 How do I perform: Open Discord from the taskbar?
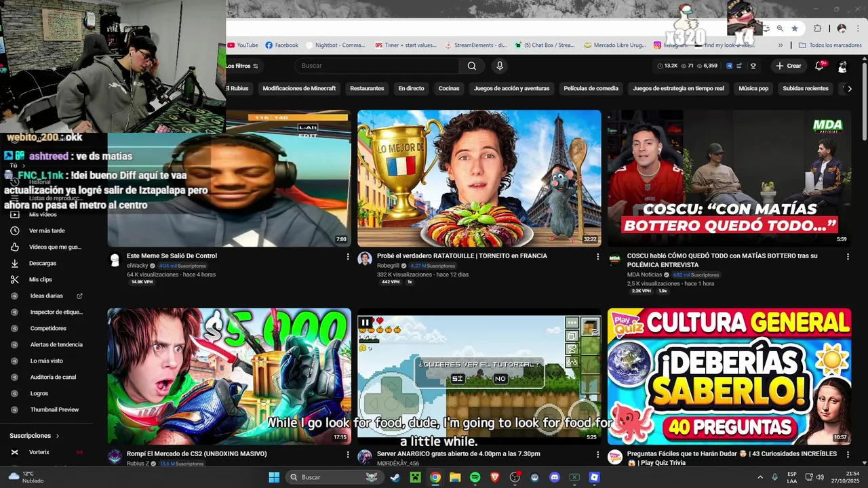tap(555, 477)
